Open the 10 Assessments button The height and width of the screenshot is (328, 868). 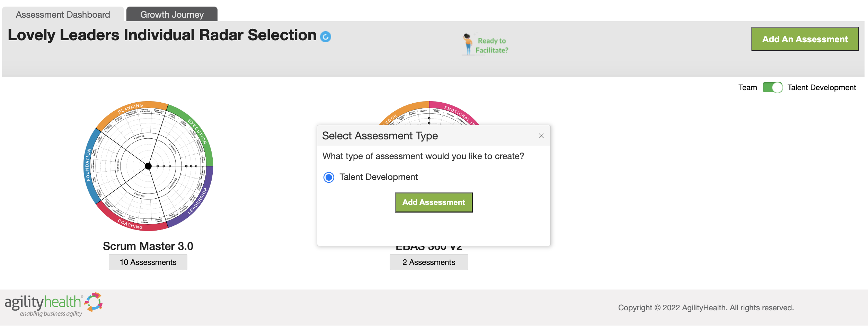(148, 262)
